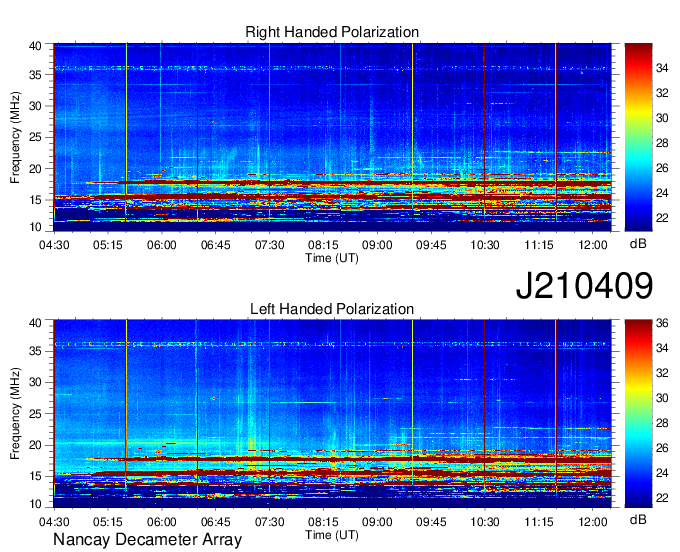Click 09:45 tick on Right Handed time axis
Viewport: 680px width, 552px height.
coord(431,245)
